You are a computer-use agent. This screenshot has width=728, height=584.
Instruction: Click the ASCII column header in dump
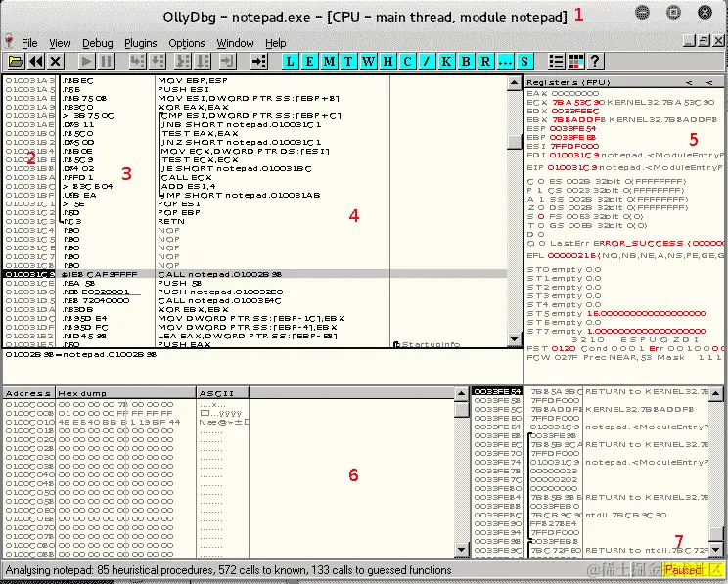[x=223, y=393]
